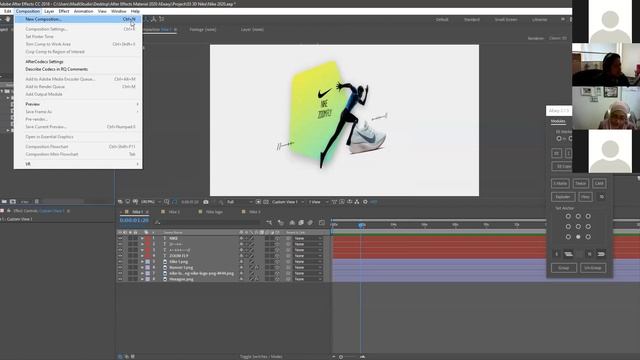Toggle visibility of ZOOM FLY layer
Image resolution: width=640 pixels, height=360 pixels.
(x=120, y=256)
